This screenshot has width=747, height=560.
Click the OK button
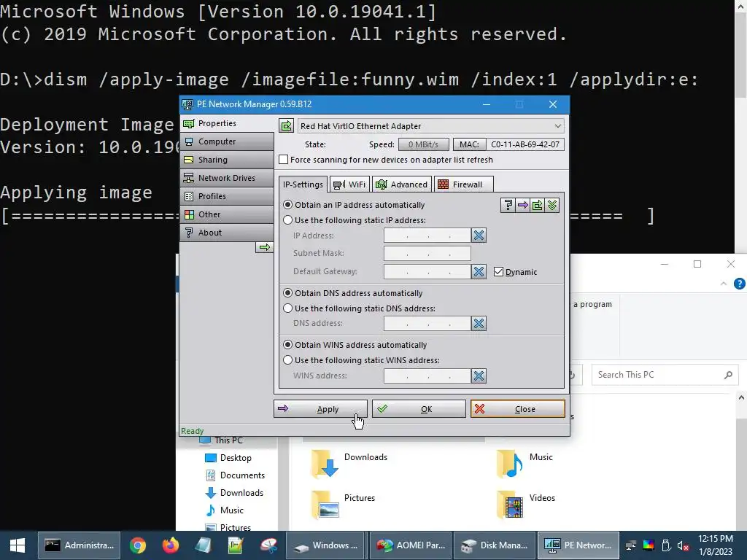(419, 408)
